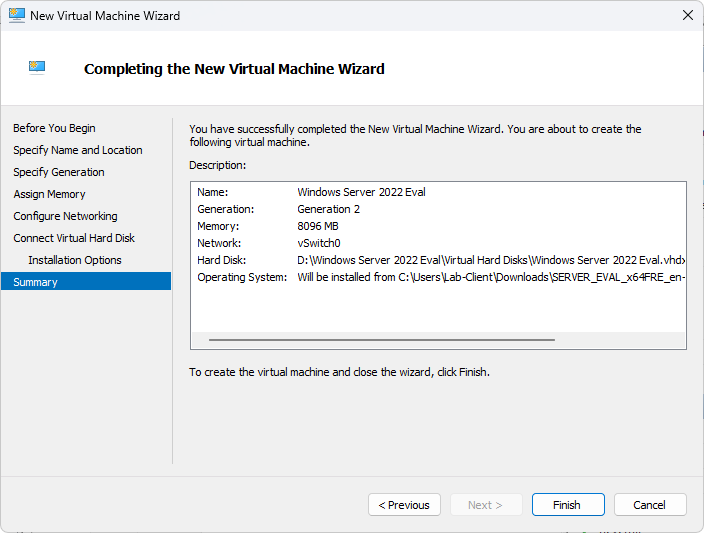Click the description horizontal scrollbar
Screen dimensions: 704x533
click(382, 340)
